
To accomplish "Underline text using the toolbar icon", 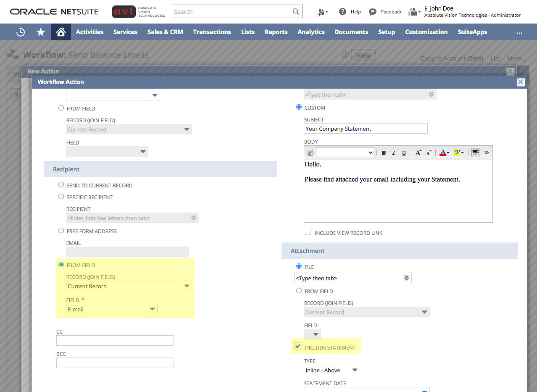I will pos(404,153).
